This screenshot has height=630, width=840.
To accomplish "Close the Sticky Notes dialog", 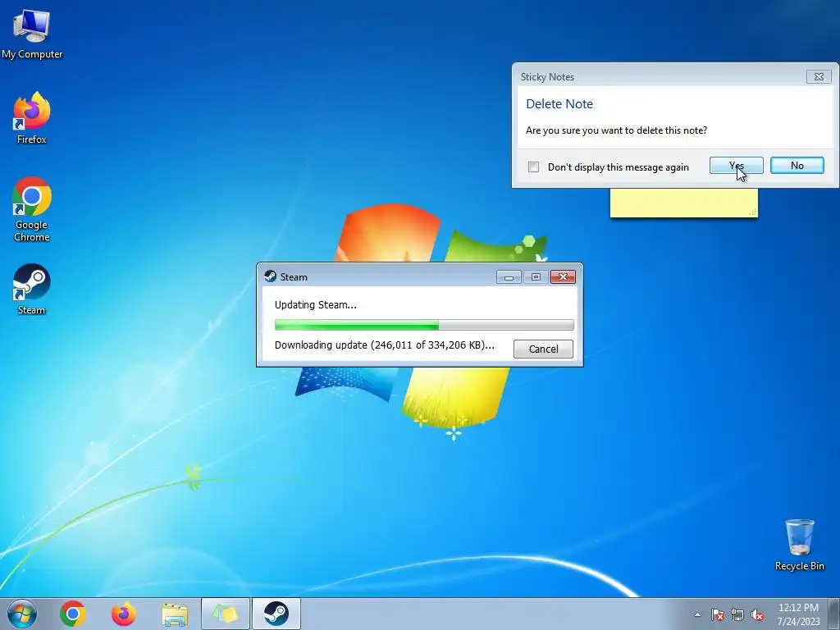I will click(819, 76).
